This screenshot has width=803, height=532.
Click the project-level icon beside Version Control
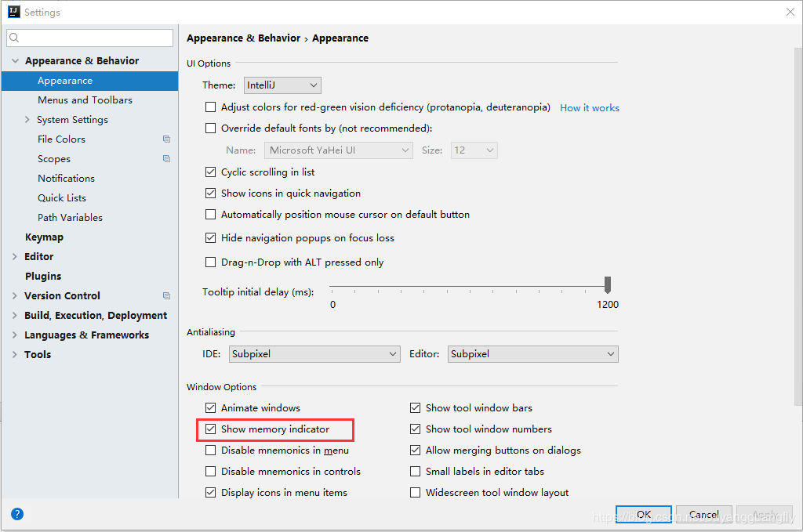click(x=166, y=296)
